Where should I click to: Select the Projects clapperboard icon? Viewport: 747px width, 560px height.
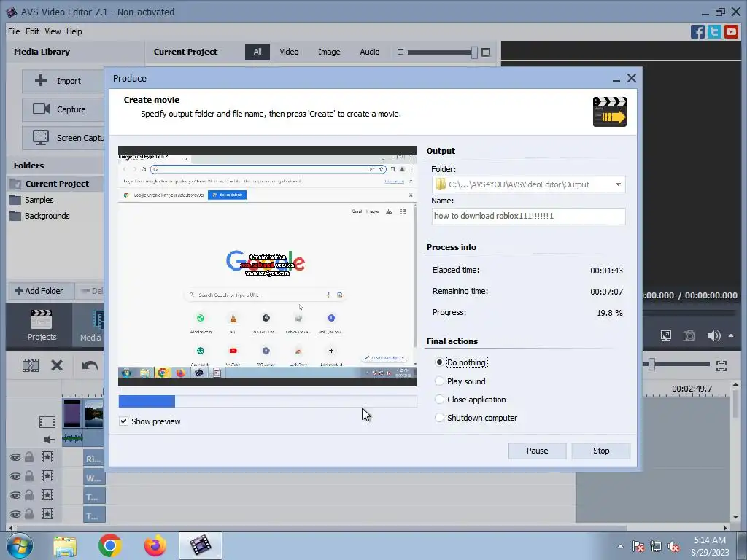point(41,319)
